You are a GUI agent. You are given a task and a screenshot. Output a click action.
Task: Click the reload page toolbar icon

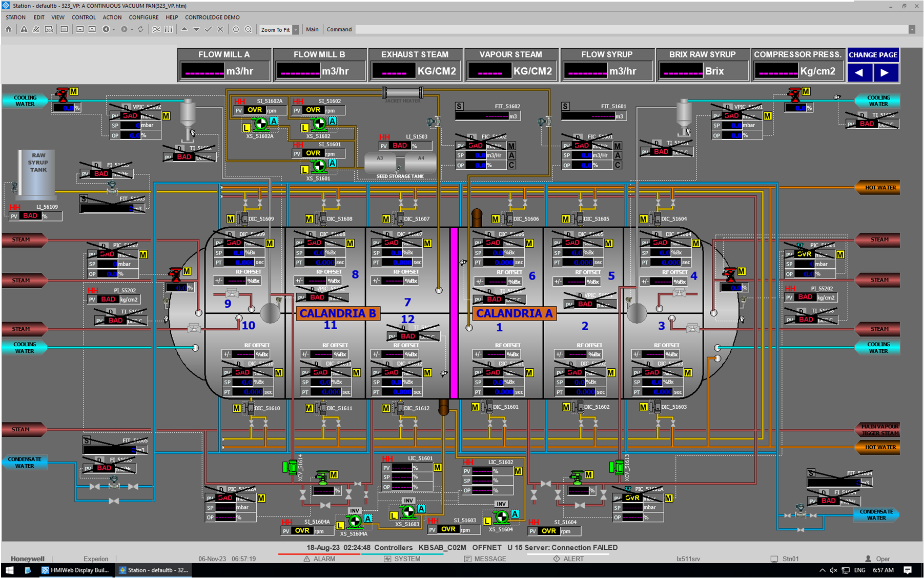pos(140,30)
